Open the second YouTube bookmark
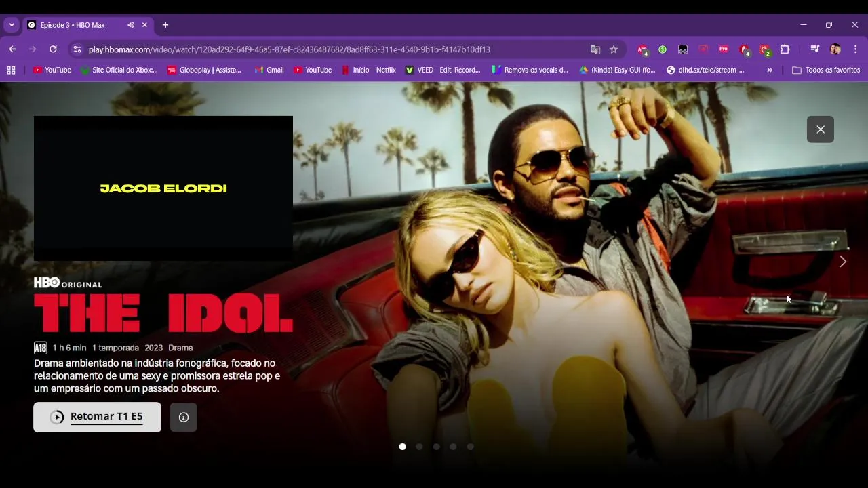The width and height of the screenshot is (868, 488). (x=313, y=70)
